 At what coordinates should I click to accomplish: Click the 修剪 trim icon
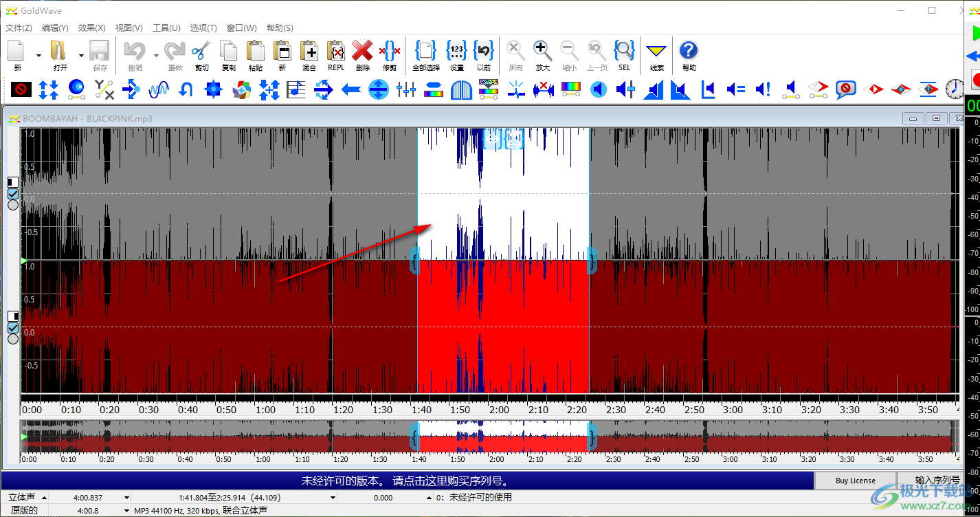tap(390, 55)
